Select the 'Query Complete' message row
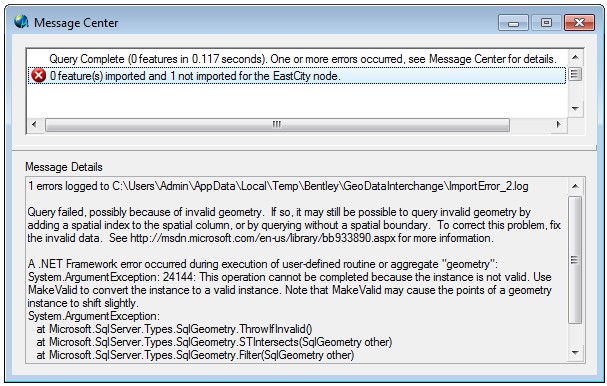This screenshot has height=386, width=607. pyautogui.click(x=303, y=59)
